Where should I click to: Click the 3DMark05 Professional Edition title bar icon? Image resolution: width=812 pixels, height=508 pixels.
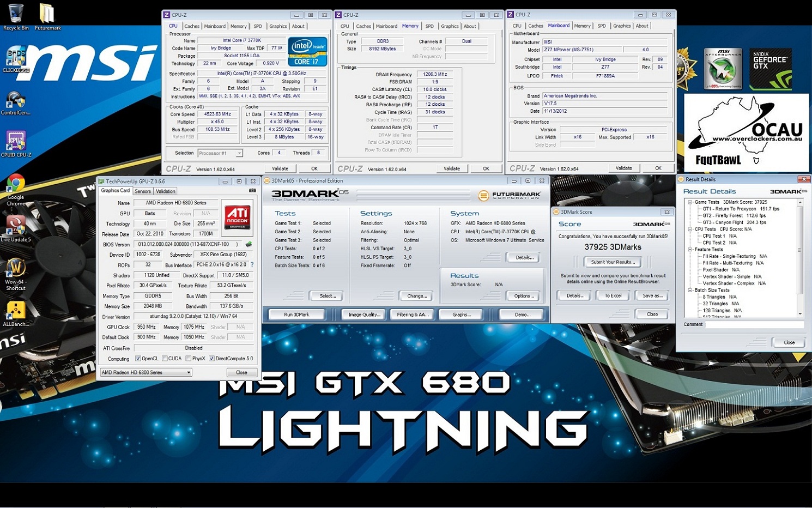click(267, 180)
